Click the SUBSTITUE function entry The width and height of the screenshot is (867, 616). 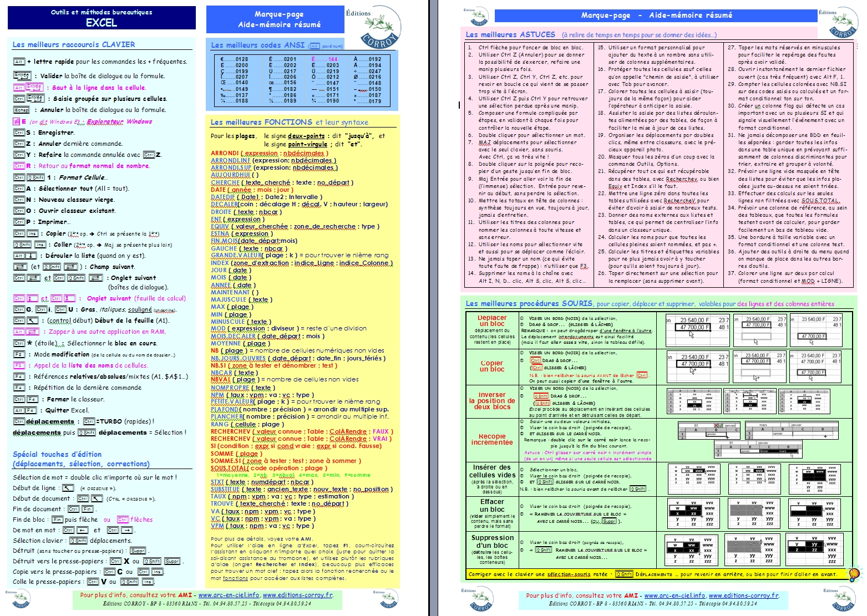click(302, 490)
